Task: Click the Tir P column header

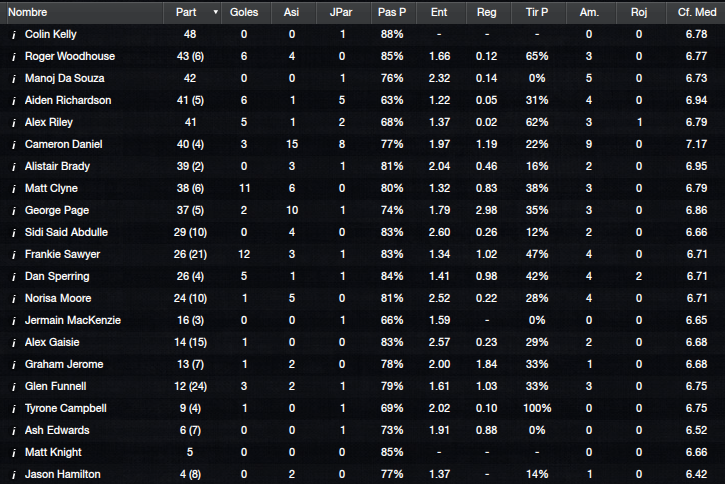Action: [x=537, y=12]
